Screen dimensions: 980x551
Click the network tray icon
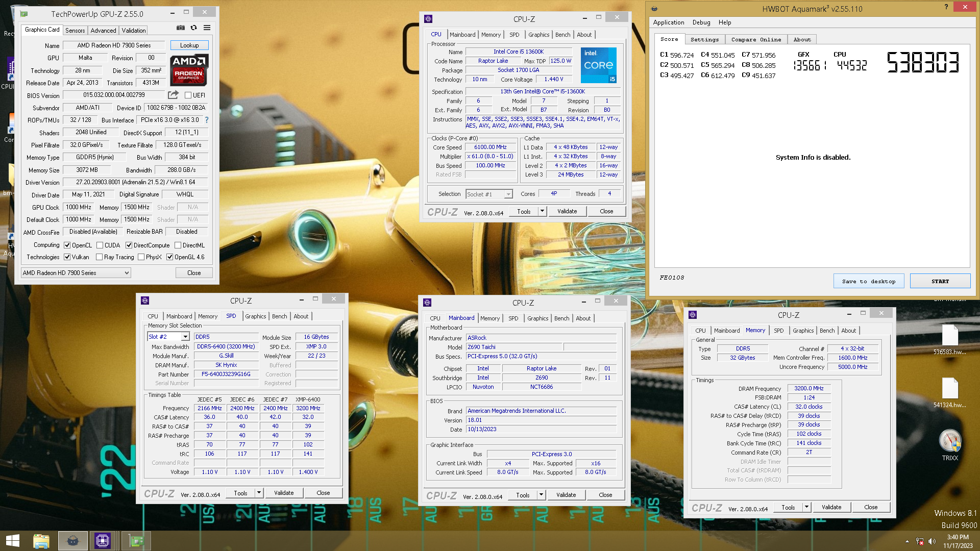920,541
